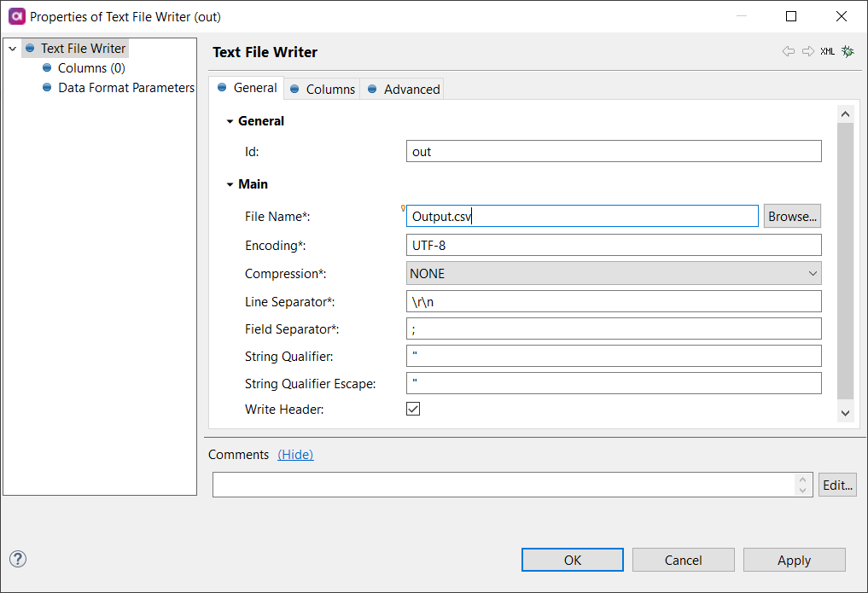
Task: Collapse the Text File Writer tree node
Action: 12,49
